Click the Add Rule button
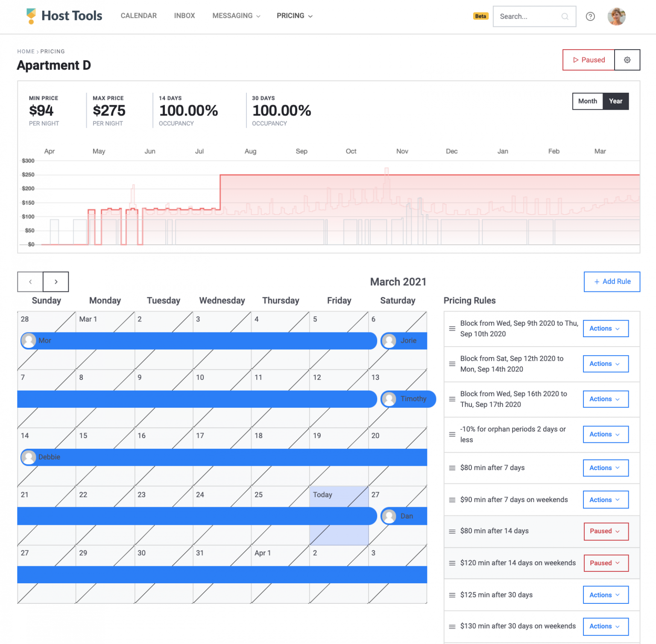Viewport: 656px width, 644px height. [x=612, y=282]
